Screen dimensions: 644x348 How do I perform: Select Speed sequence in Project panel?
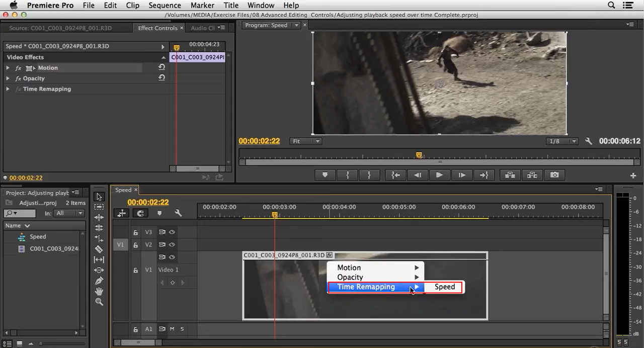[x=38, y=236]
